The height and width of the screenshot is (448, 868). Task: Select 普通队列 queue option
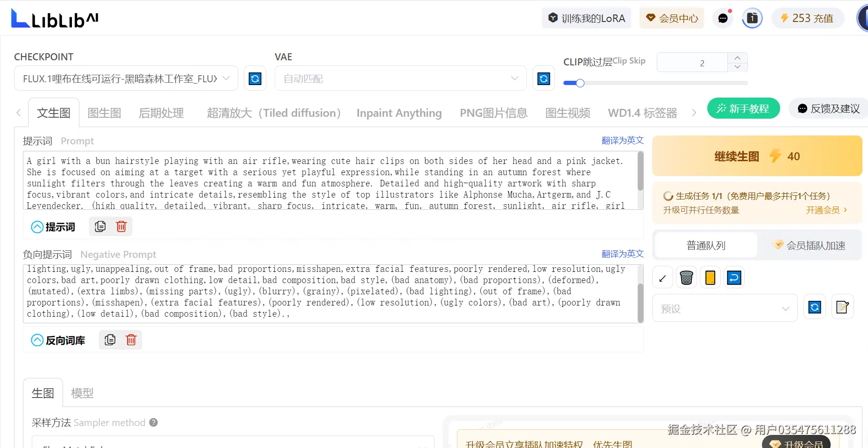point(706,245)
